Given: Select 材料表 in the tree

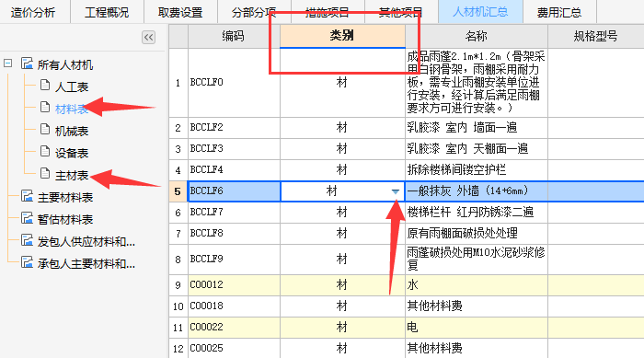Looking at the screenshot, I should pyautogui.click(x=72, y=109).
